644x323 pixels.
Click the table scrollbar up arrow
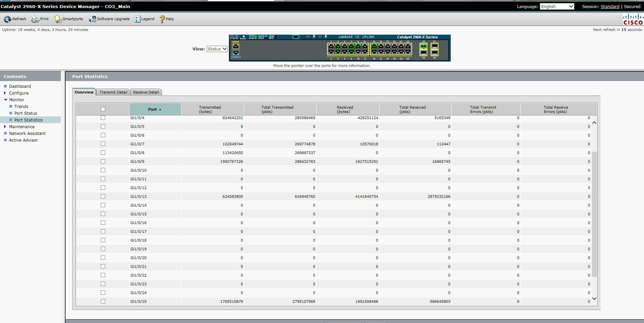tap(594, 123)
